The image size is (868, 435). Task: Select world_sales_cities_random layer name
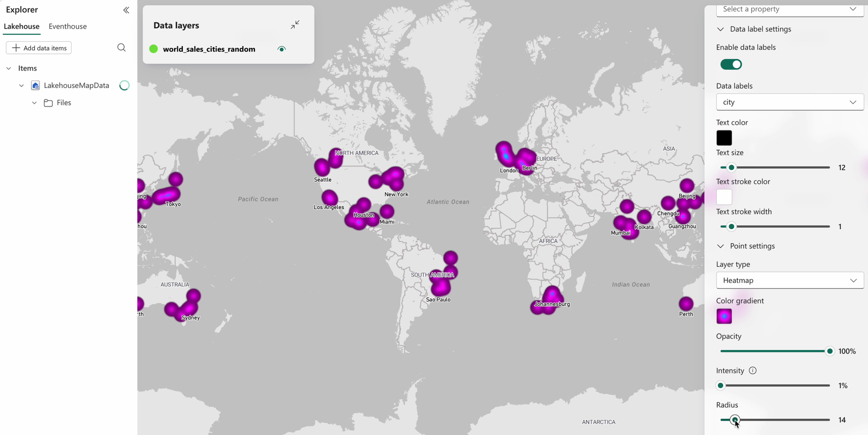(x=209, y=49)
